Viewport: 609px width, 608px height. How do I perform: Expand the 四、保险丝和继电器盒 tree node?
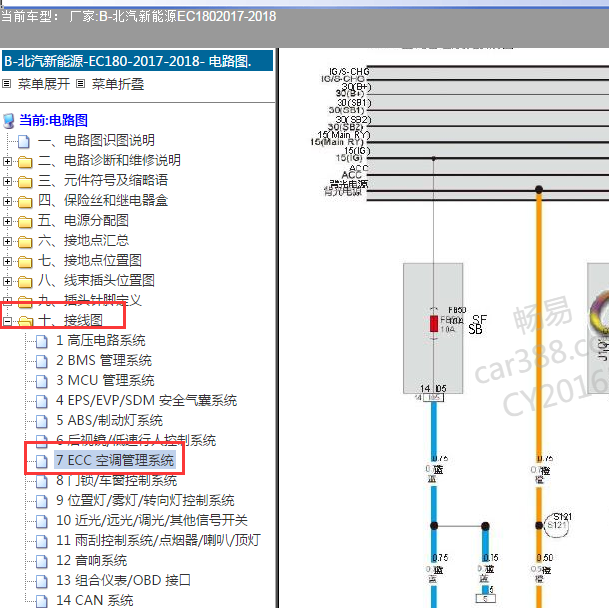(x=7, y=201)
